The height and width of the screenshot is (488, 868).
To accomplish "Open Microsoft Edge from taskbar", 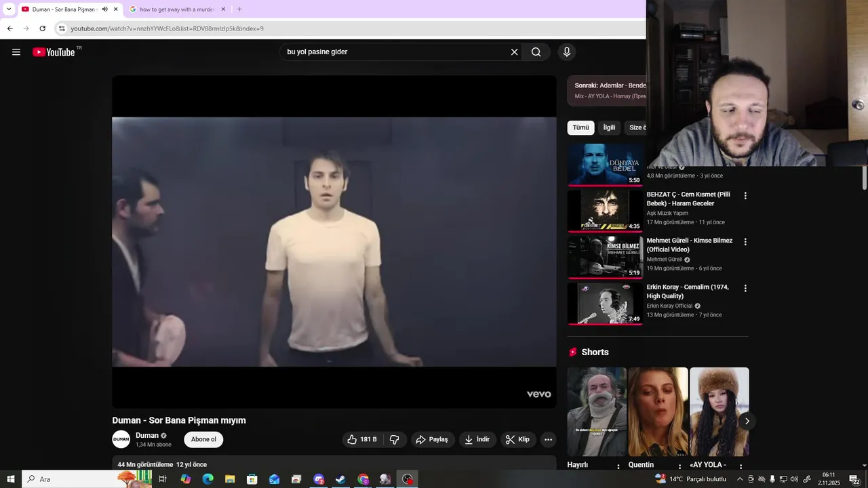I will [208, 479].
